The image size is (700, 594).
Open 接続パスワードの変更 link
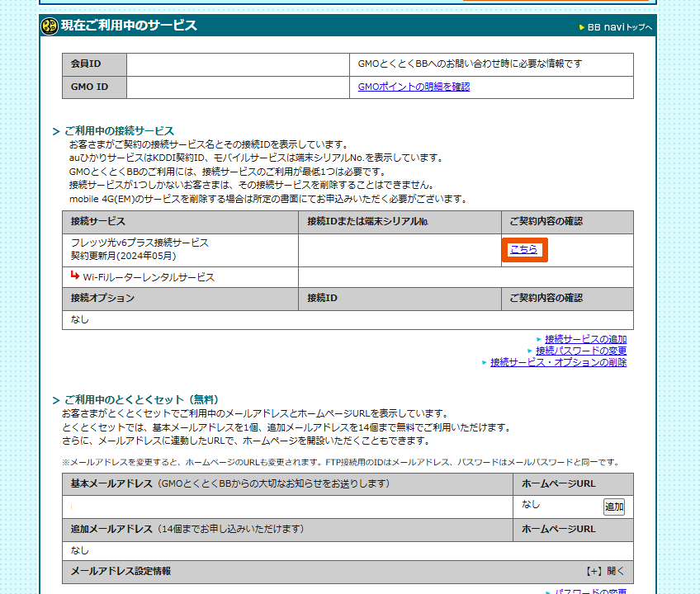(580, 351)
